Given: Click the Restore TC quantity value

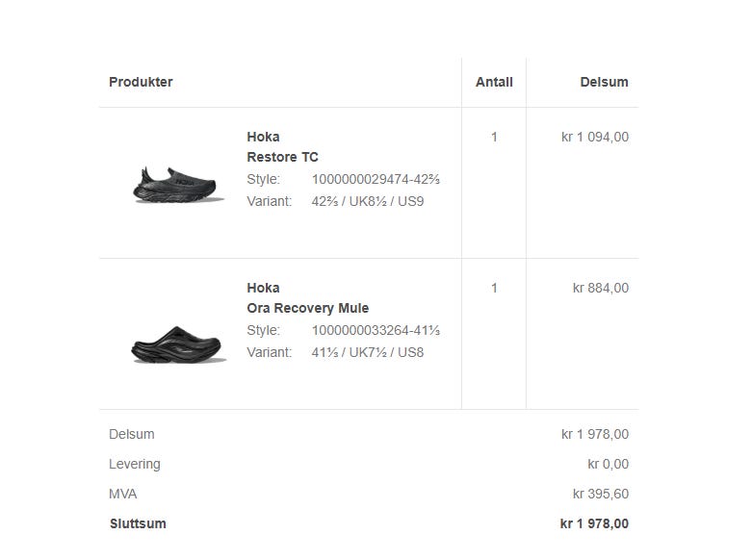Looking at the screenshot, I should (494, 137).
